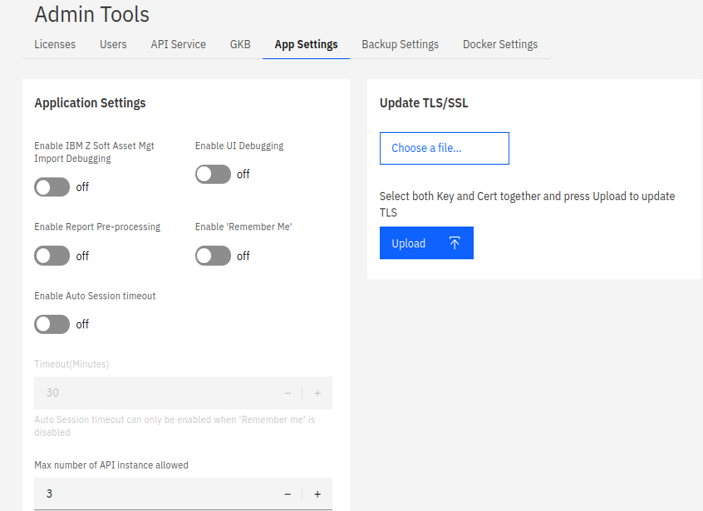Click plus icon in Timeout field
This screenshot has width=703, height=511.
(318, 393)
